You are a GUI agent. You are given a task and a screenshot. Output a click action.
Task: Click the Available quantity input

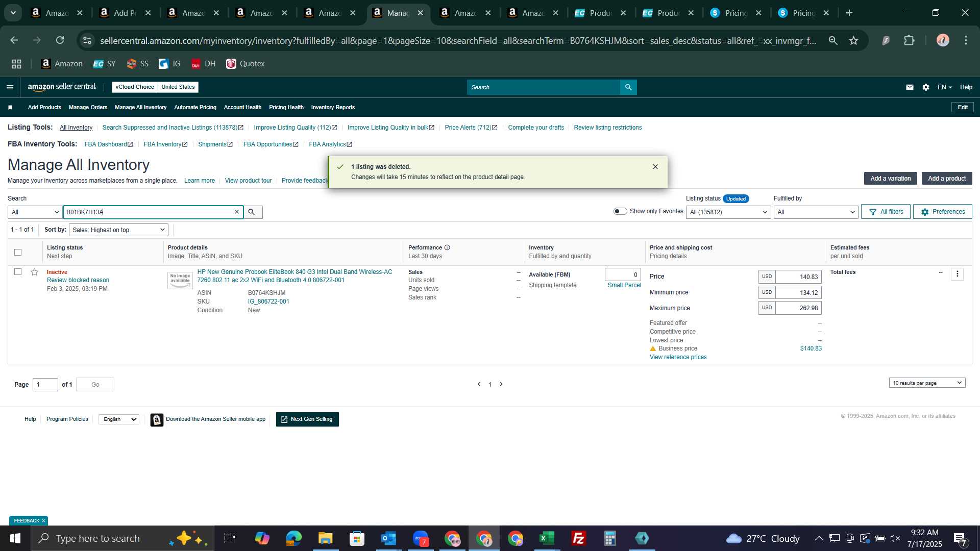coord(623,274)
